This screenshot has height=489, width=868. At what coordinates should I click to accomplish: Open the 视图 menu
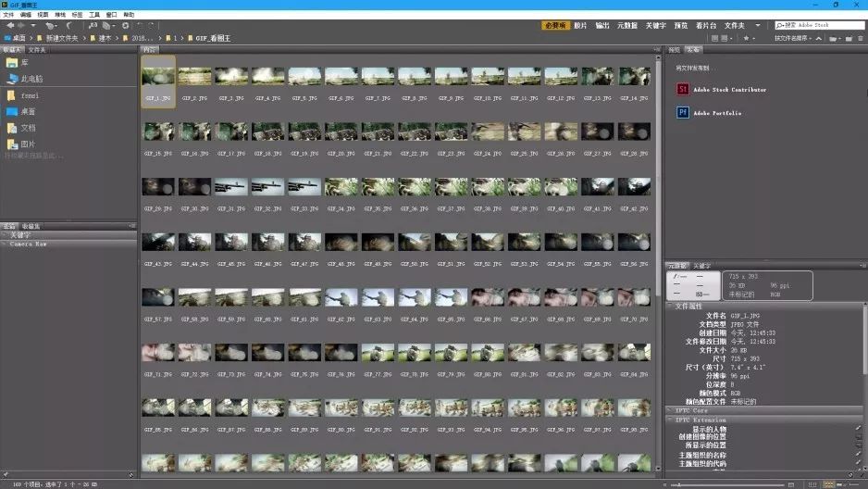pyautogui.click(x=43, y=15)
